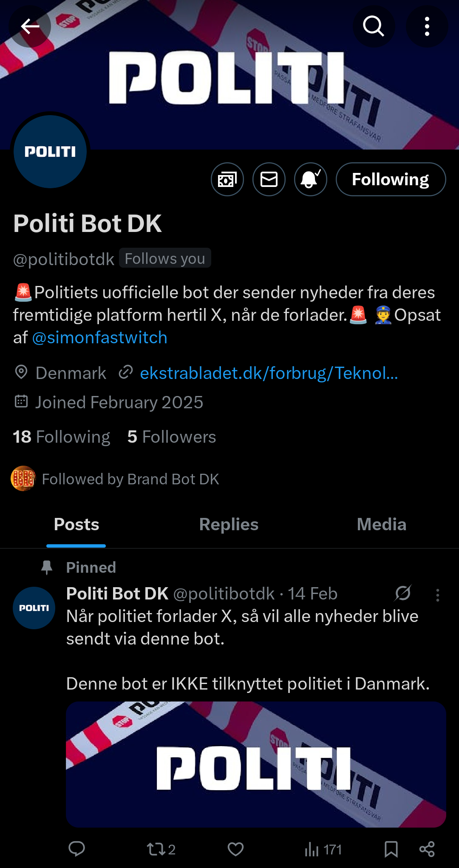459x868 pixels.
Task: Like the pinned post
Action: point(235,849)
